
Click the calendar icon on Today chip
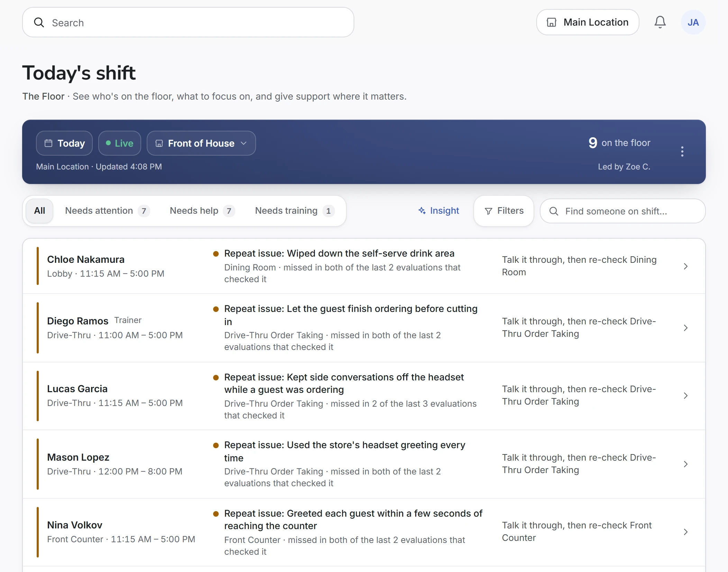tap(48, 143)
